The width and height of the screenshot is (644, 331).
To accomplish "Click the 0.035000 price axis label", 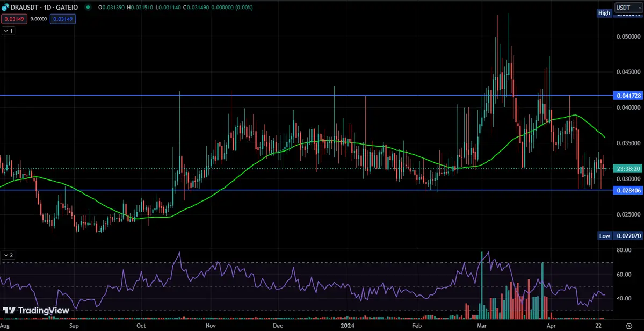I will tap(628, 143).
